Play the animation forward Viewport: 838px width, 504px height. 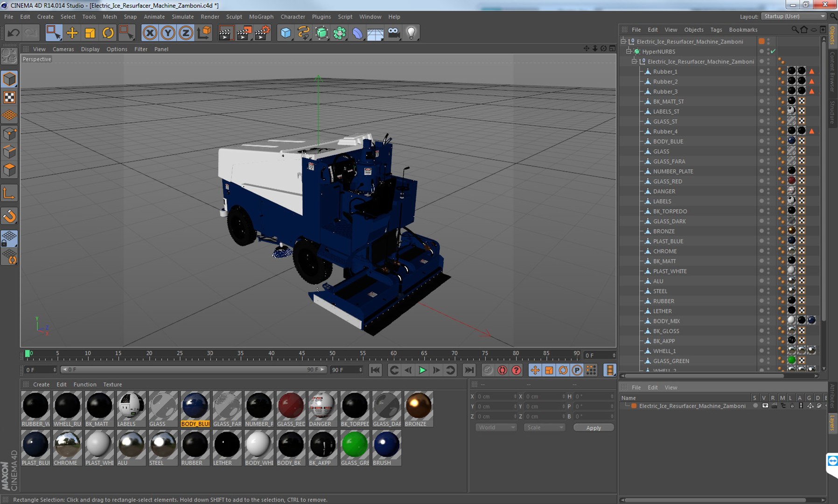click(x=422, y=370)
